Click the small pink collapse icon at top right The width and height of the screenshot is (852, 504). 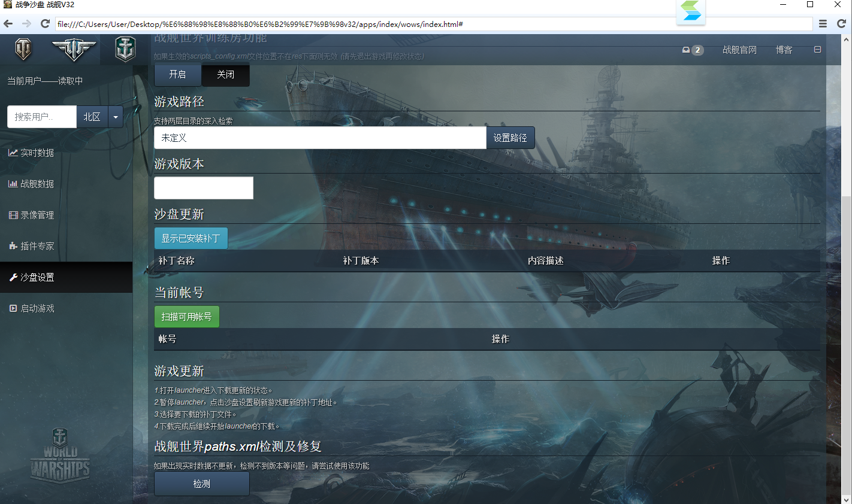[x=817, y=50]
